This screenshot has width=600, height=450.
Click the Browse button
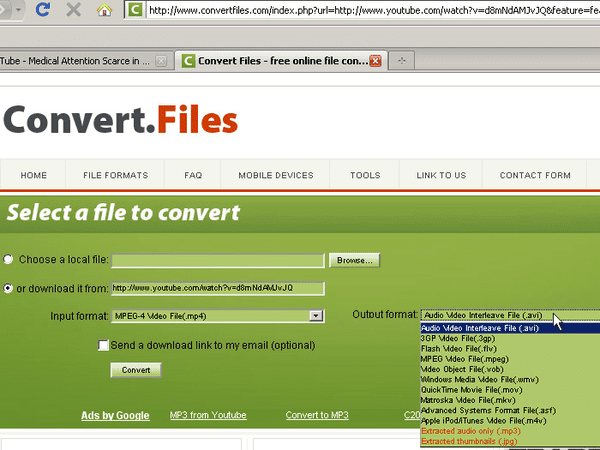[x=354, y=260]
